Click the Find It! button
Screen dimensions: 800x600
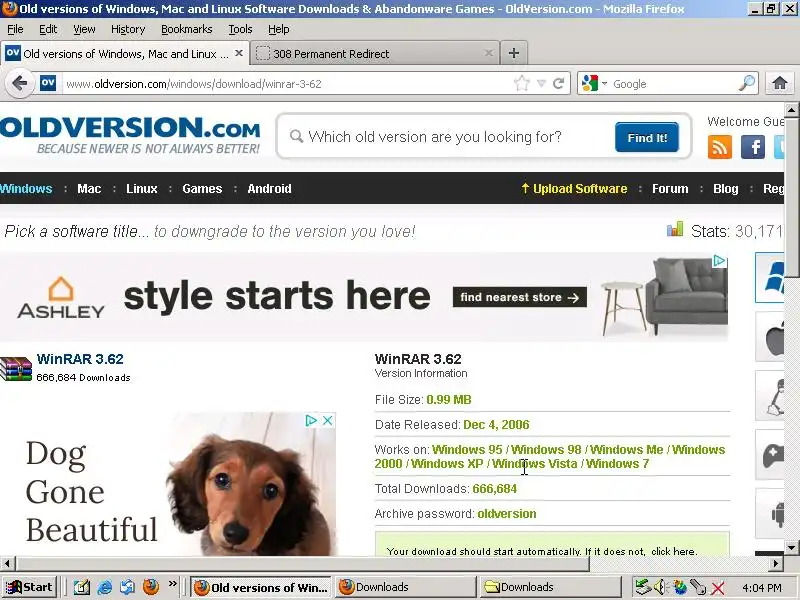[x=647, y=137]
